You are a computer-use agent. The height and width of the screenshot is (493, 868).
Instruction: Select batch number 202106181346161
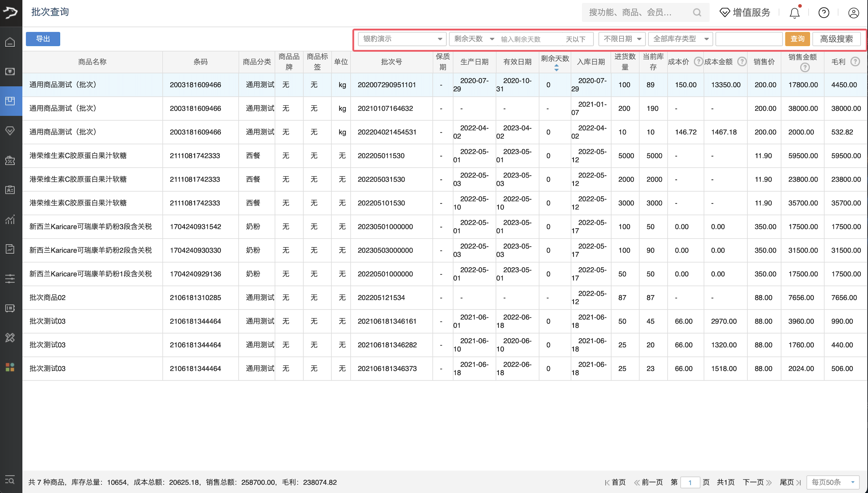click(387, 321)
